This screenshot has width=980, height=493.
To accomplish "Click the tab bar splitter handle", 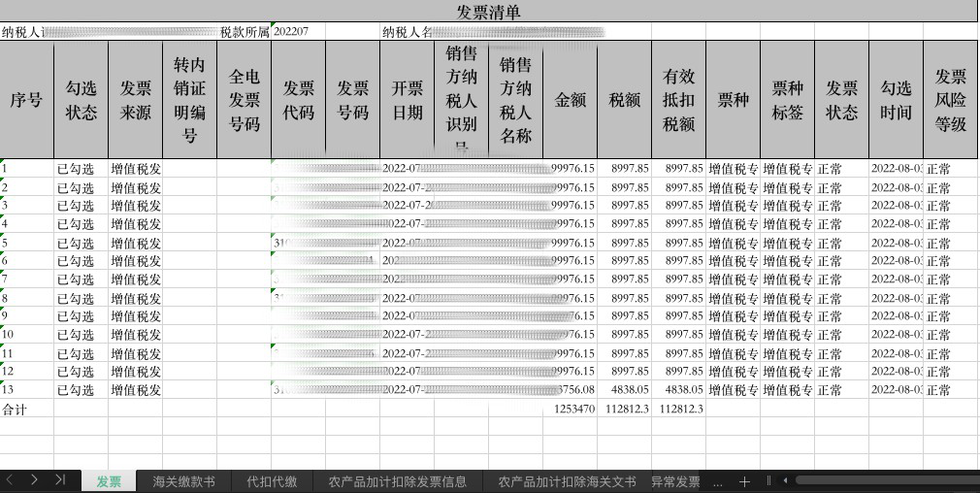I will 768,481.
